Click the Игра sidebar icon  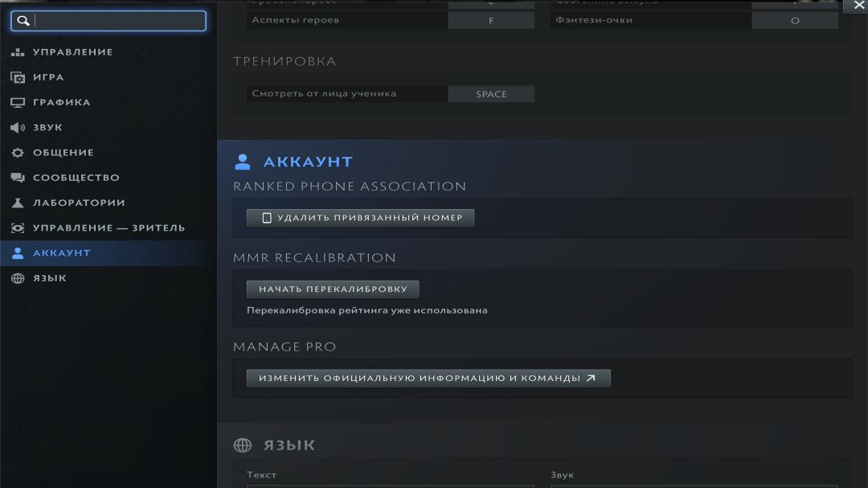click(x=18, y=77)
